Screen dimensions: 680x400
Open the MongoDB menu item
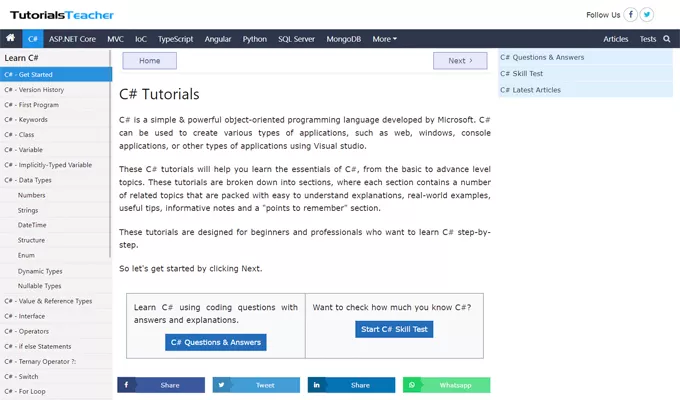pos(343,39)
